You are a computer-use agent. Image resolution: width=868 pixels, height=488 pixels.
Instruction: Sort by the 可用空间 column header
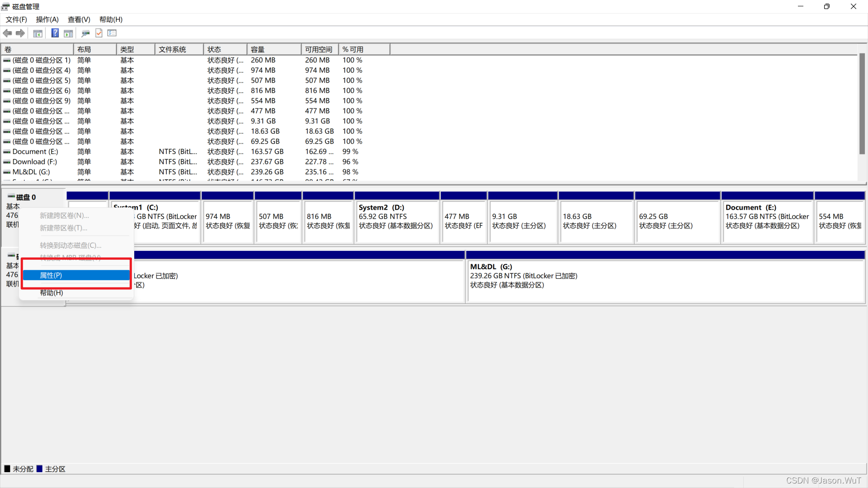320,49
